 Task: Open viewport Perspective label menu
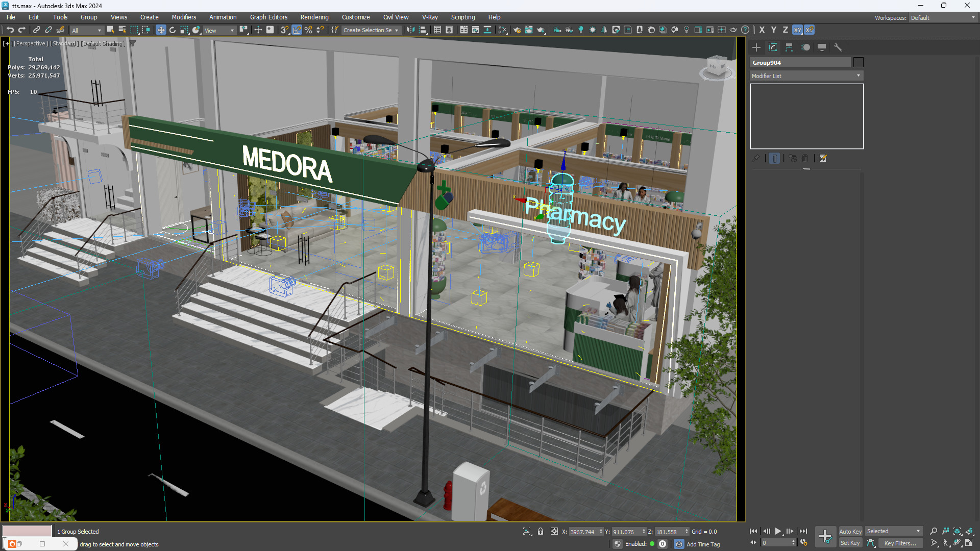31,43
